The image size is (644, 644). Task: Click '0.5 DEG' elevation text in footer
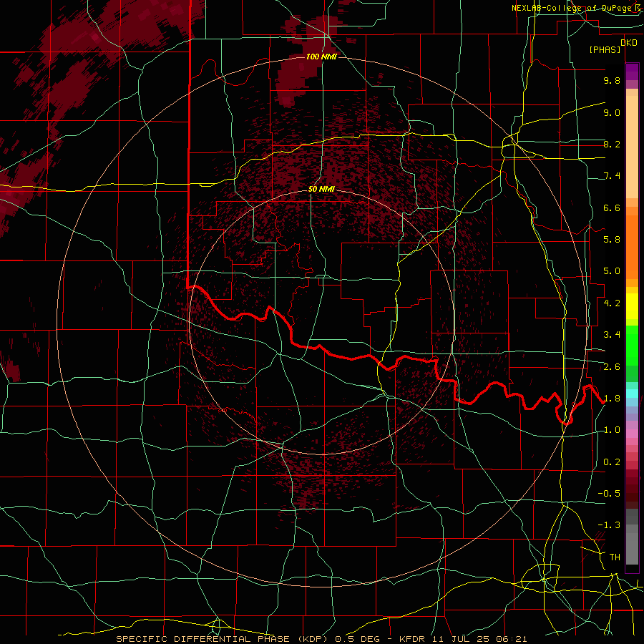click(357, 639)
